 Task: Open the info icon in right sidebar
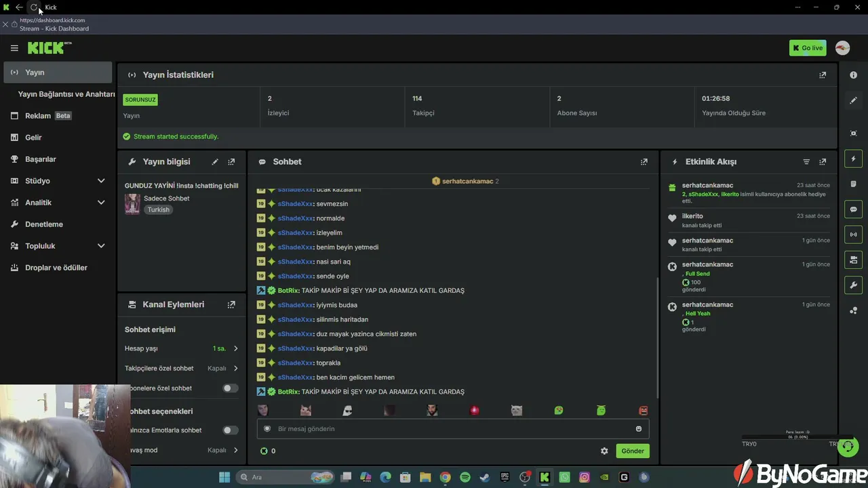854,75
